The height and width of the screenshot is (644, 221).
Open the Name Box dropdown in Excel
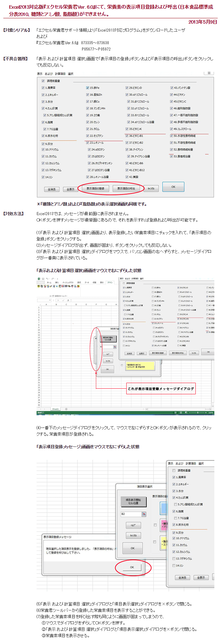coord(50,300)
